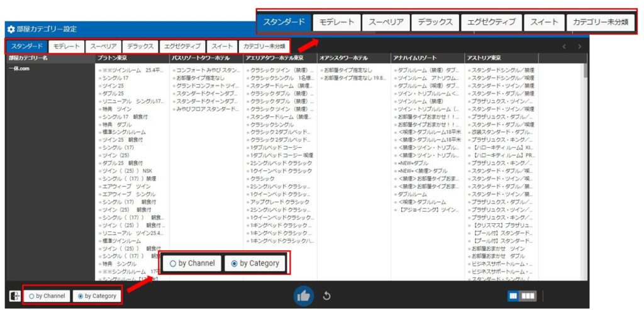Select エグゼクティブ tab in the panel tab row
644x310 pixels.
182,47
